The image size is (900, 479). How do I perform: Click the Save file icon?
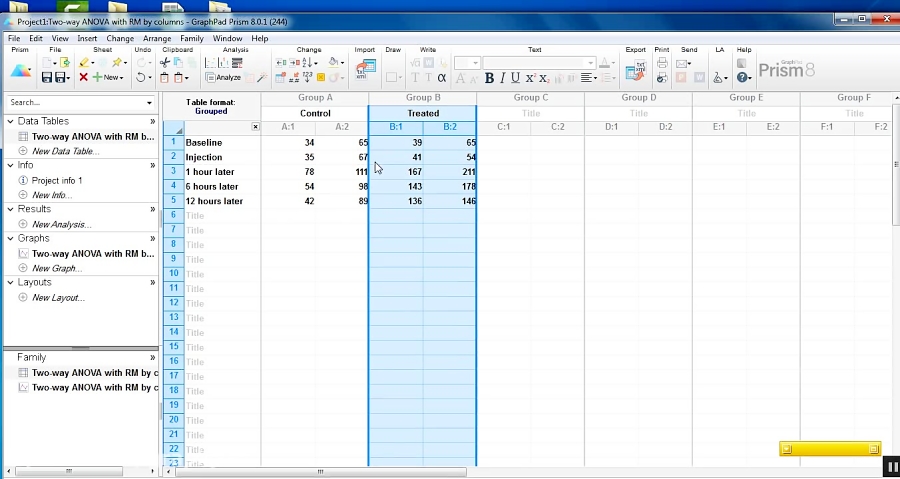point(47,77)
